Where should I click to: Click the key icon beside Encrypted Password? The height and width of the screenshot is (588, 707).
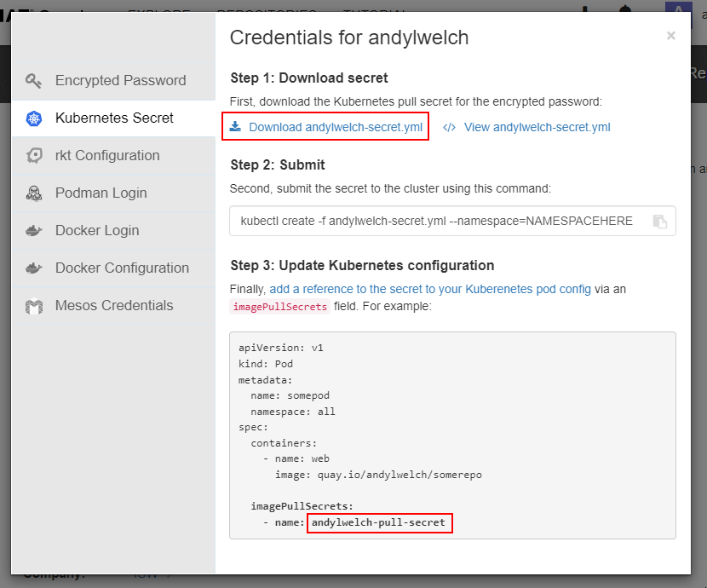[x=34, y=81]
